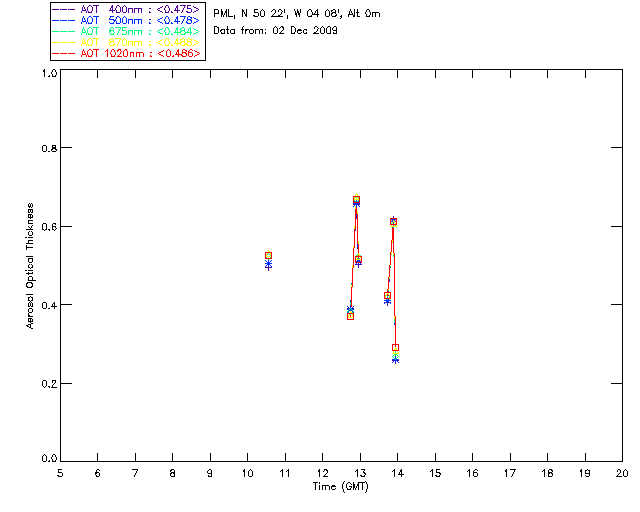Click the y-axis tick label 0.8
The image size is (640, 512).
click(x=49, y=148)
